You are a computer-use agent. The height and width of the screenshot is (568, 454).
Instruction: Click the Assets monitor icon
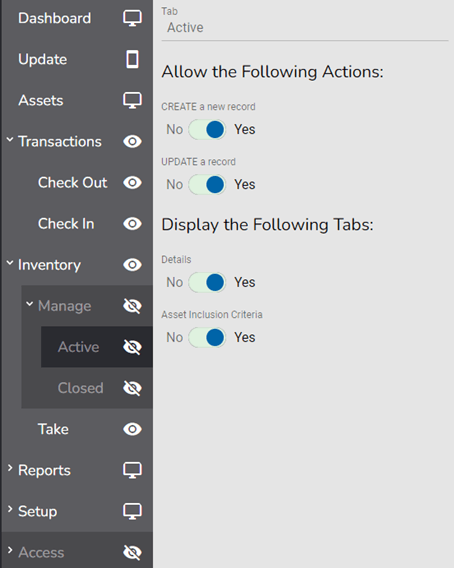tap(132, 100)
